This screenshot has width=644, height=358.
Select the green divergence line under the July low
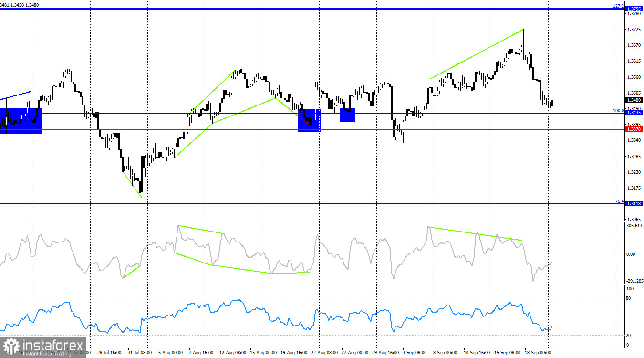point(132,185)
